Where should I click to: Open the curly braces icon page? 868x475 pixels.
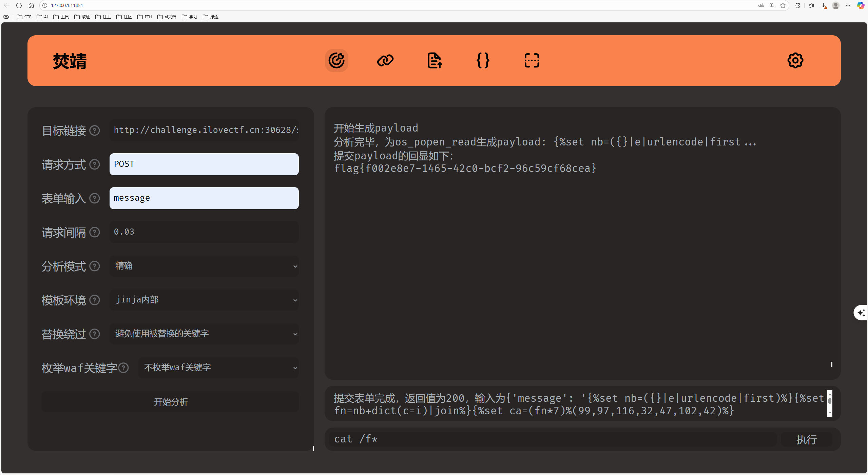pyautogui.click(x=483, y=61)
